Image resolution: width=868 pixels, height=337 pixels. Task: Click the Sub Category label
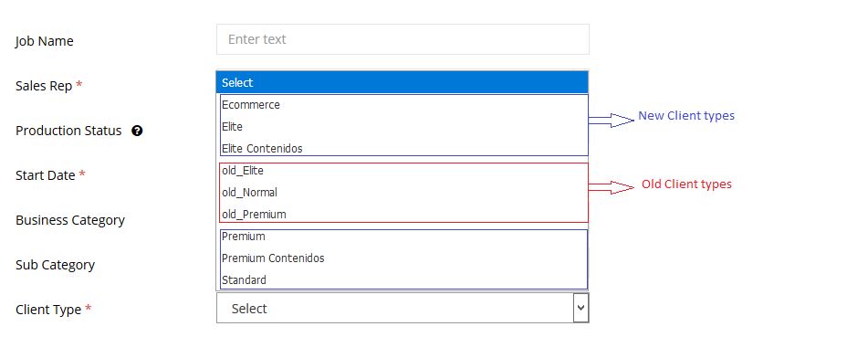(55, 265)
